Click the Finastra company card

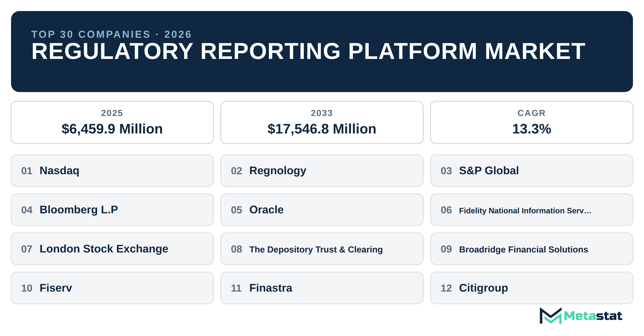[322, 288]
